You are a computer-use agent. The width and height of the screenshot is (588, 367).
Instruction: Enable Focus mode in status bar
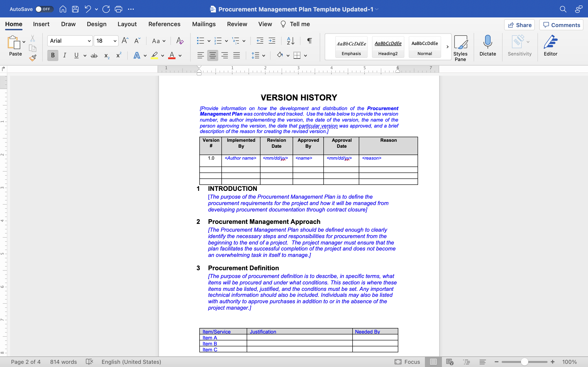[407, 362]
